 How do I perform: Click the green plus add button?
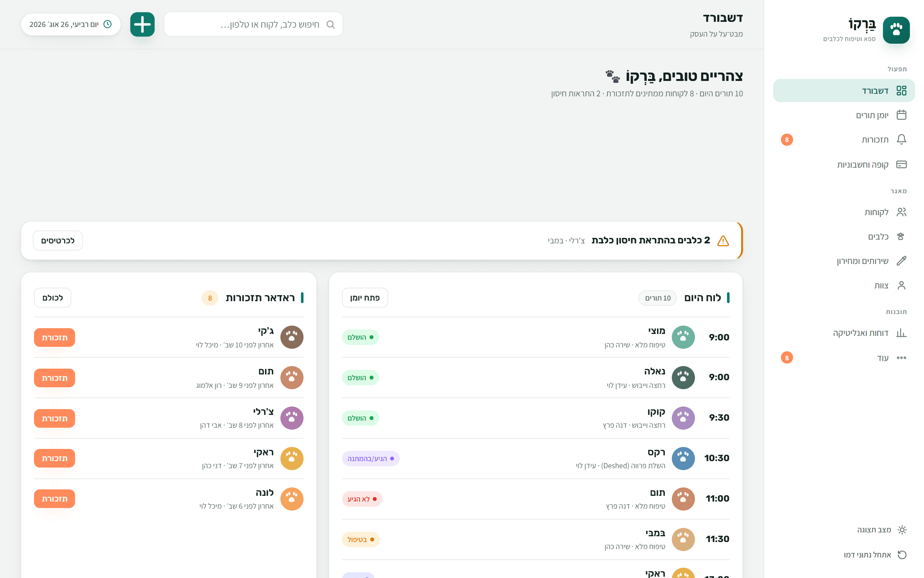tap(142, 24)
